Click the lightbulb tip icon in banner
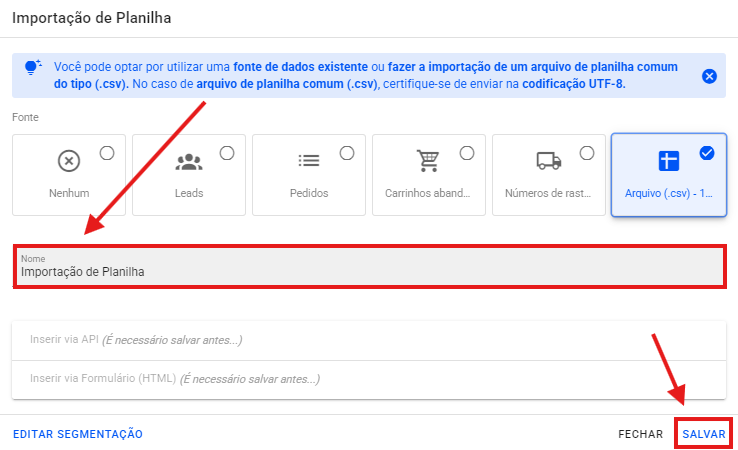This screenshot has width=738, height=450. [x=32, y=67]
